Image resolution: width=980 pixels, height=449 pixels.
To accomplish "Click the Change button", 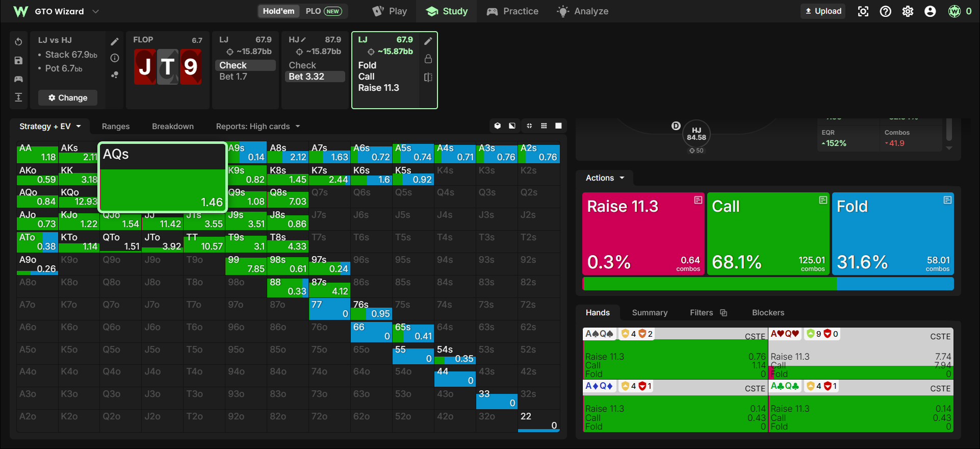I will pyautogui.click(x=68, y=97).
